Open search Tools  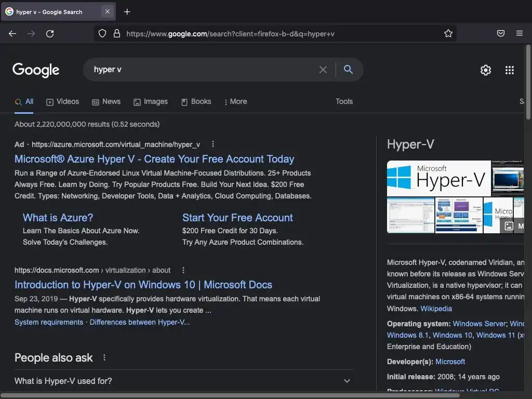(x=344, y=101)
